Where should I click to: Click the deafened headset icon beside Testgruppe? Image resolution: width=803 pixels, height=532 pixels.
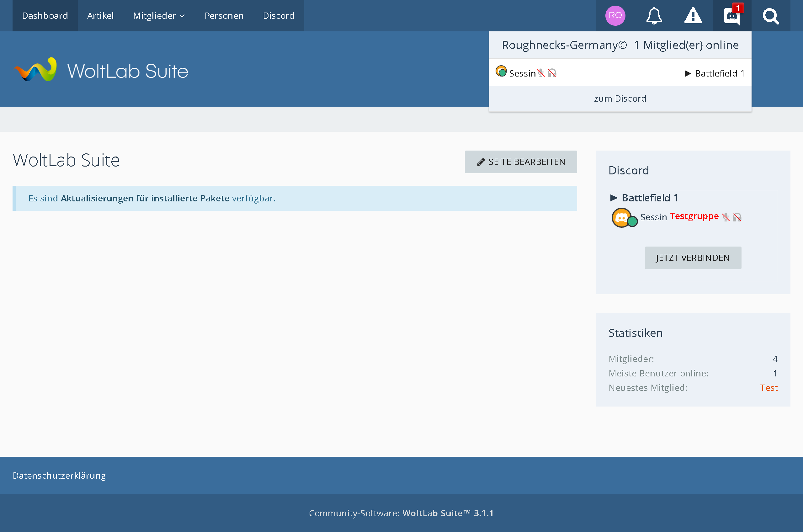(x=737, y=217)
